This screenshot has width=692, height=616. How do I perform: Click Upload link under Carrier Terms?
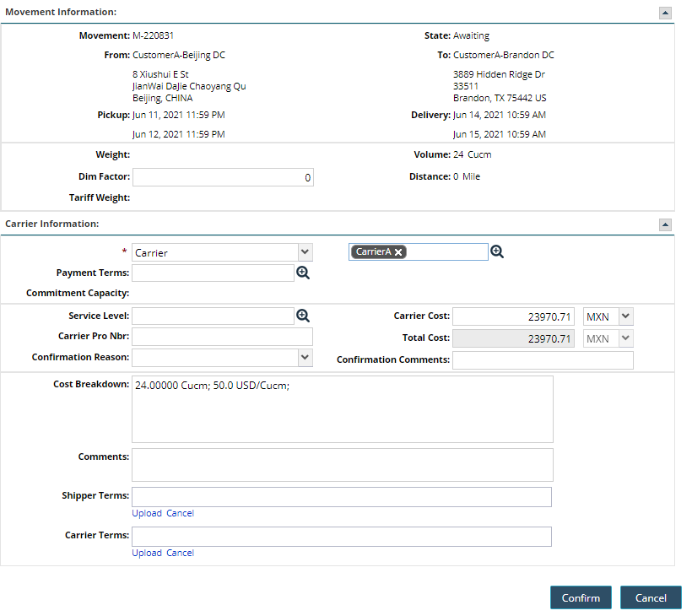146,553
